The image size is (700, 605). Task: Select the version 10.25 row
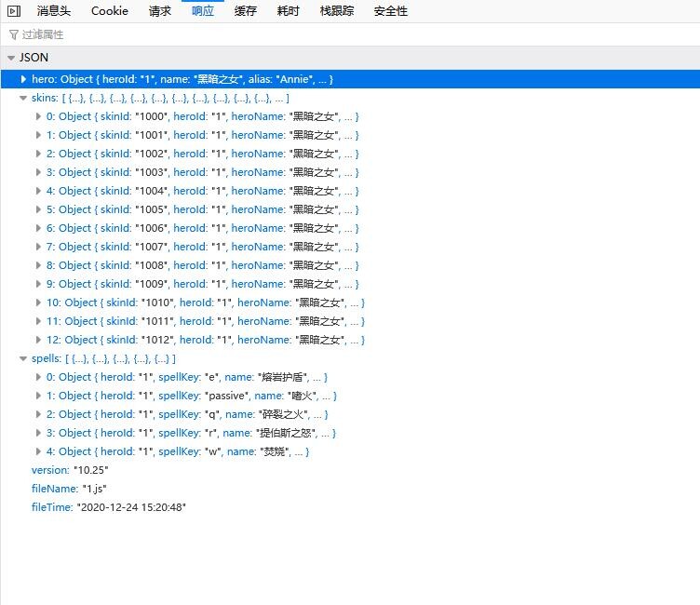(70, 470)
